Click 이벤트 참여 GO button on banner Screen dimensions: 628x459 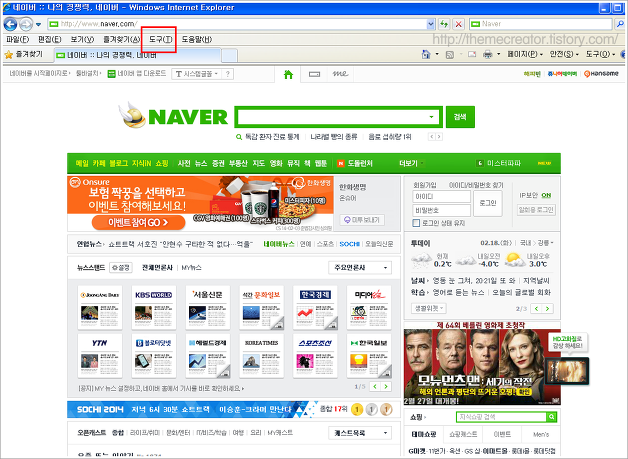[139, 222]
